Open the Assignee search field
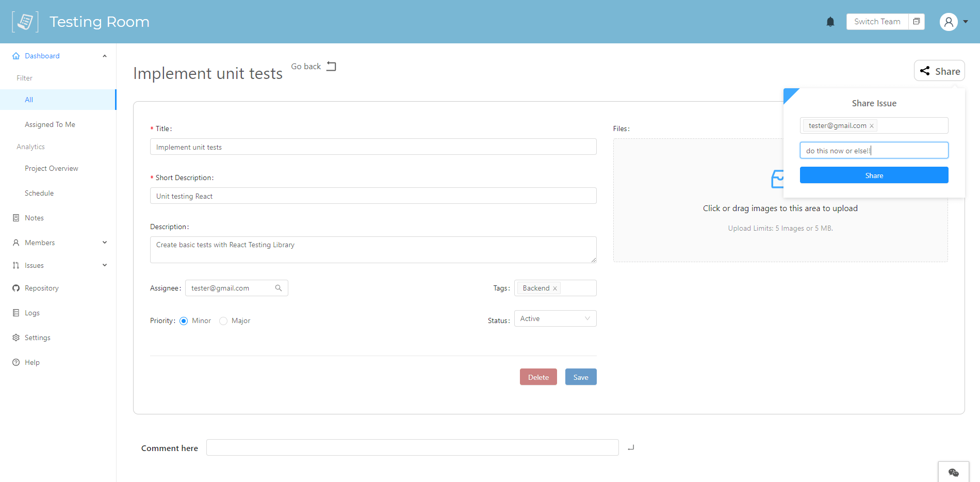Image resolution: width=980 pixels, height=482 pixels. tap(237, 288)
